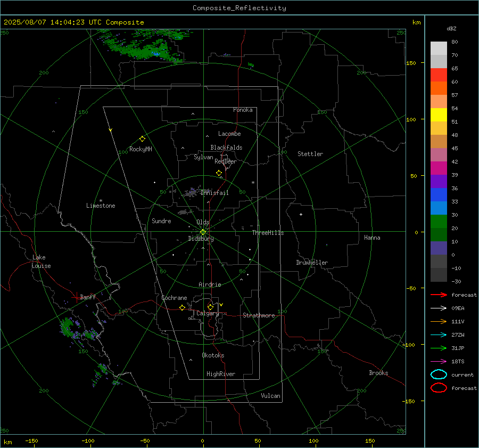Click the Brooks label

[x=378, y=373]
